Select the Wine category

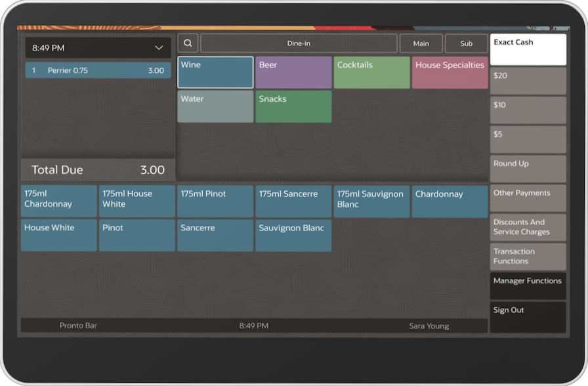point(215,72)
